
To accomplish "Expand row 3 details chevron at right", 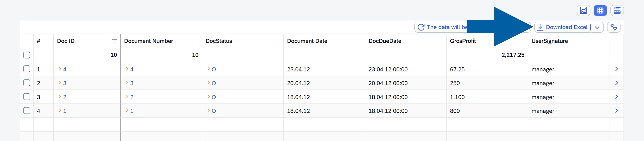I will (x=617, y=97).
